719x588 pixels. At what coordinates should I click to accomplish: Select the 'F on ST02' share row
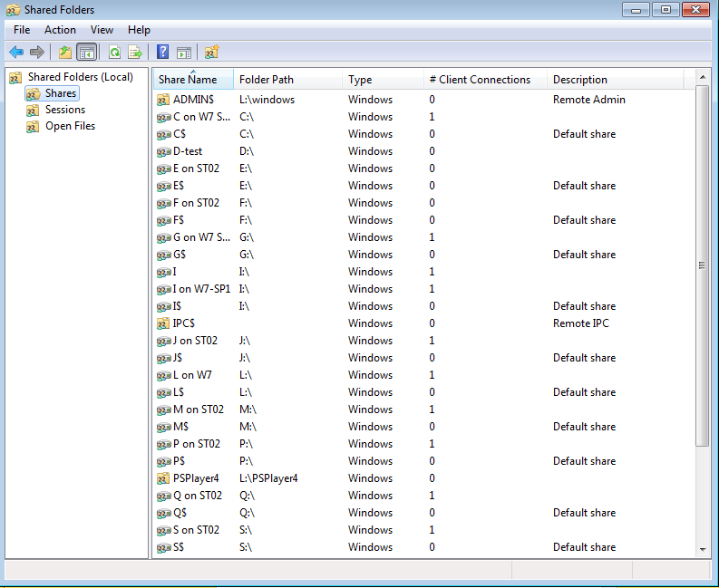[x=423, y=203]
